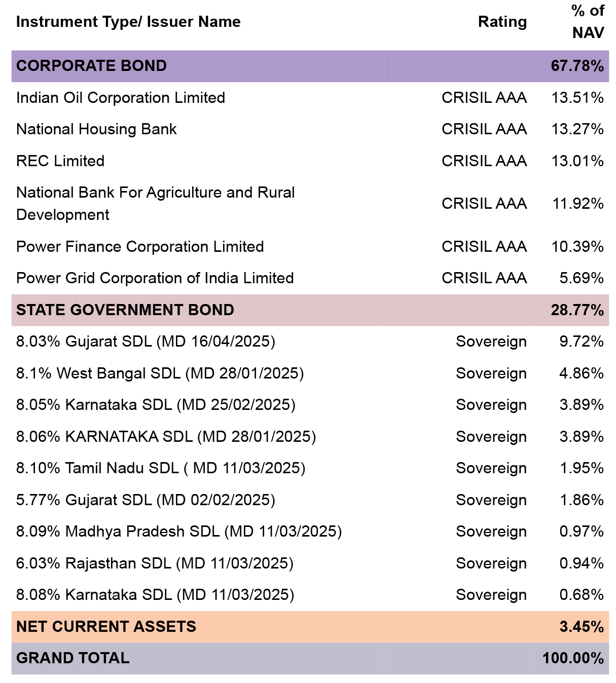
Task: Click the GRAND TOTAL row
Action: pos(310,658)
